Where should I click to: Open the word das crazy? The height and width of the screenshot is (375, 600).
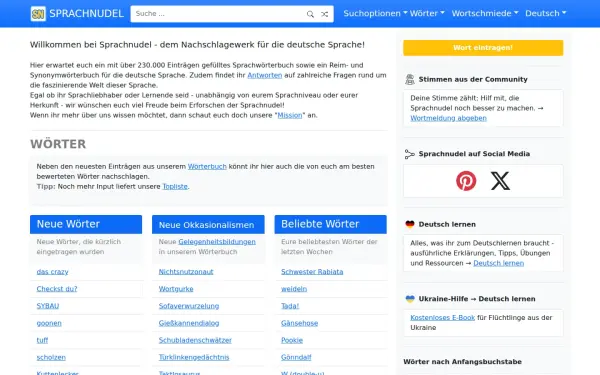(x=52, y=272)
